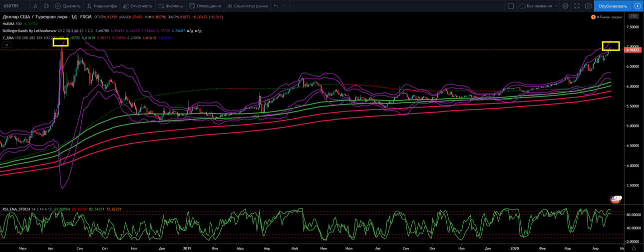Take a chart snapshot with the camera icon
Image resolution: width=644 pixels, height=252 pixels.
589,6
